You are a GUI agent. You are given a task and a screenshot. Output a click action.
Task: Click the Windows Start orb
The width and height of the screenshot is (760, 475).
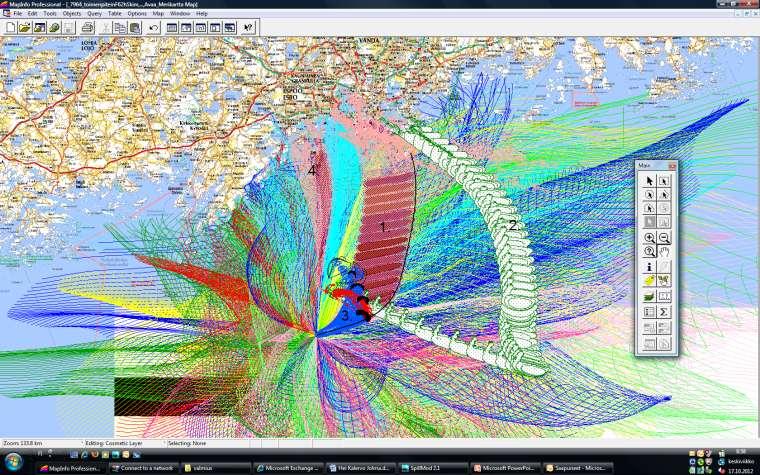(13, 461)
